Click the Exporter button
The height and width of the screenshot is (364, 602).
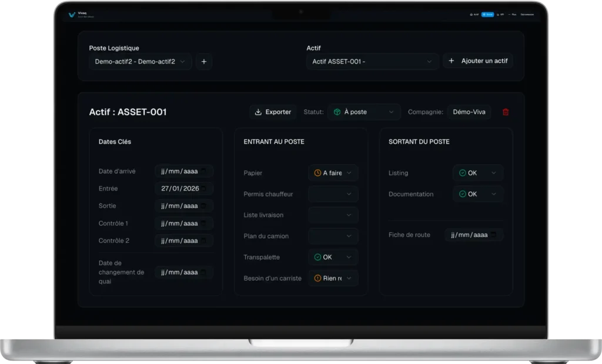[x=273, y=112]
